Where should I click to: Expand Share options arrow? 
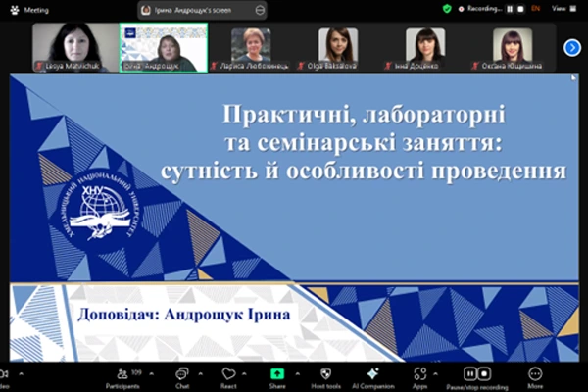(297, 374)
